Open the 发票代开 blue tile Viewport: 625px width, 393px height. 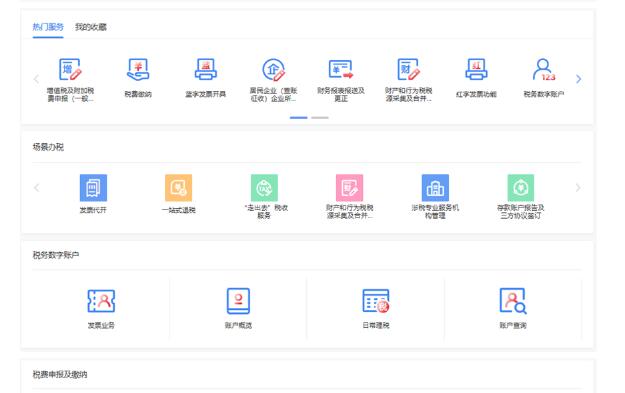tap(93, 188)
